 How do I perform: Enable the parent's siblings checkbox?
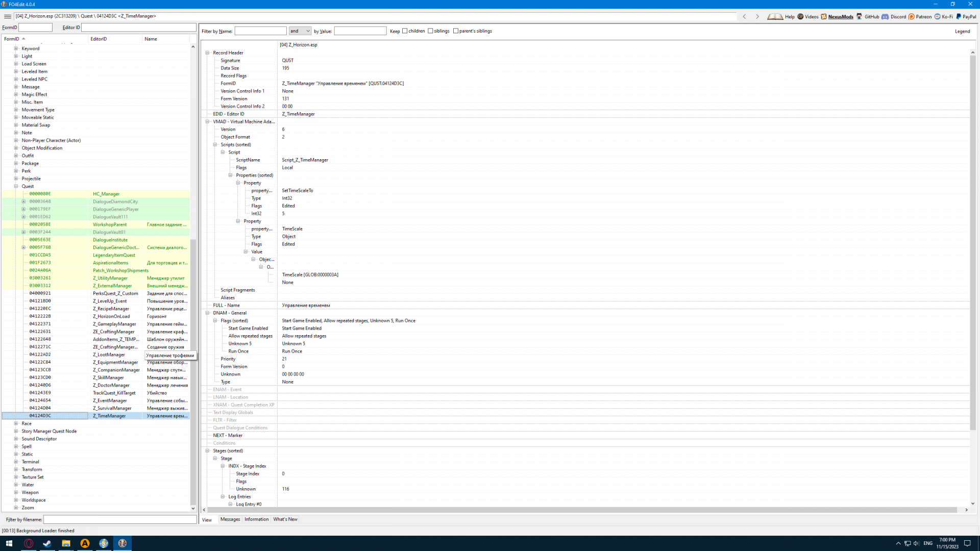[x=456, y=31]
